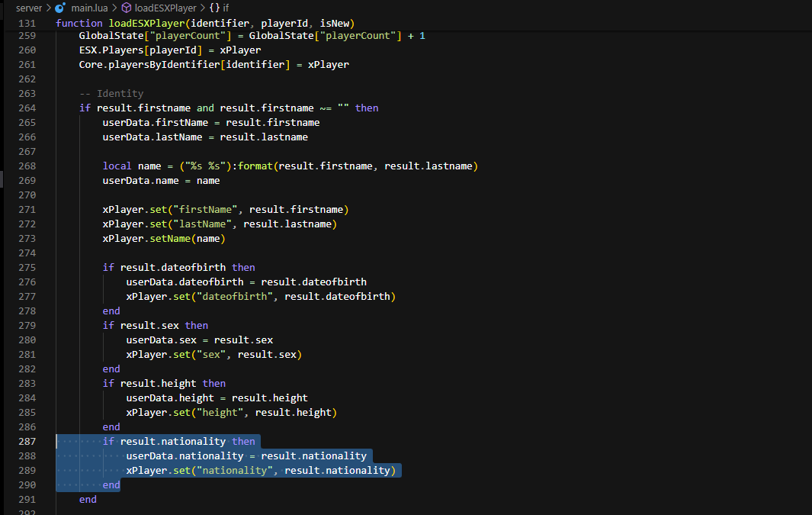Click 'userData.height' on line 284
This screenshot has width=812, height=515.
coord(170,398)
